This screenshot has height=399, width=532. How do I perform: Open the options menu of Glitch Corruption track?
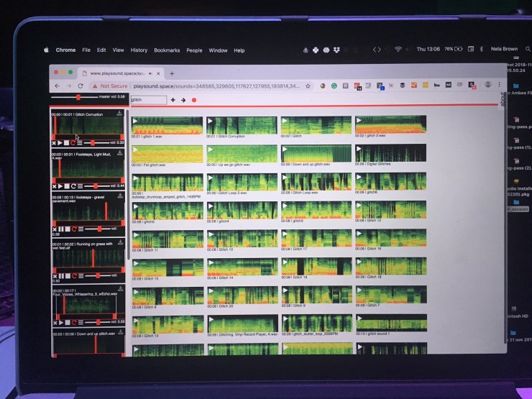(80, 143)
